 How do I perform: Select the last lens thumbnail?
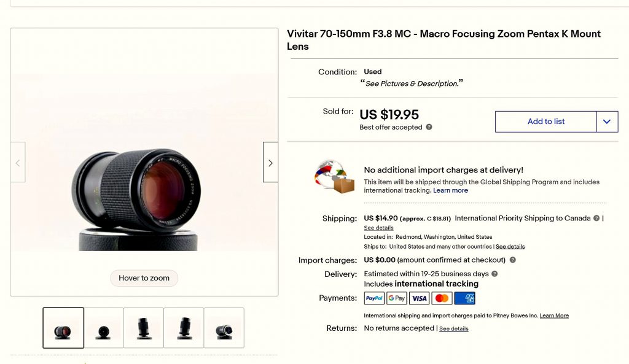(224, 328)
